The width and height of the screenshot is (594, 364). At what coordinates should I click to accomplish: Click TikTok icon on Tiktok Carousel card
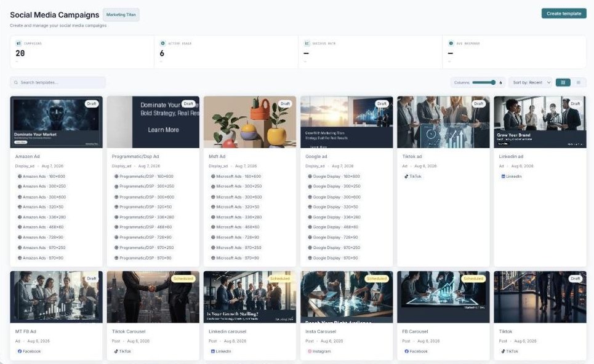coord(116,352)
